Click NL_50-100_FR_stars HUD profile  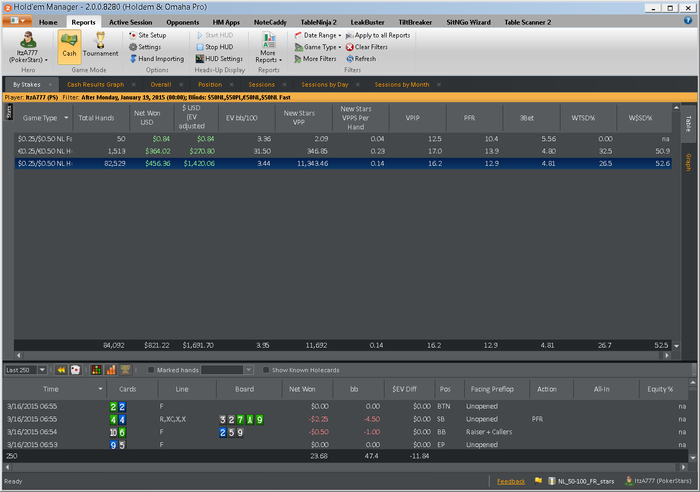pos(582,481)
